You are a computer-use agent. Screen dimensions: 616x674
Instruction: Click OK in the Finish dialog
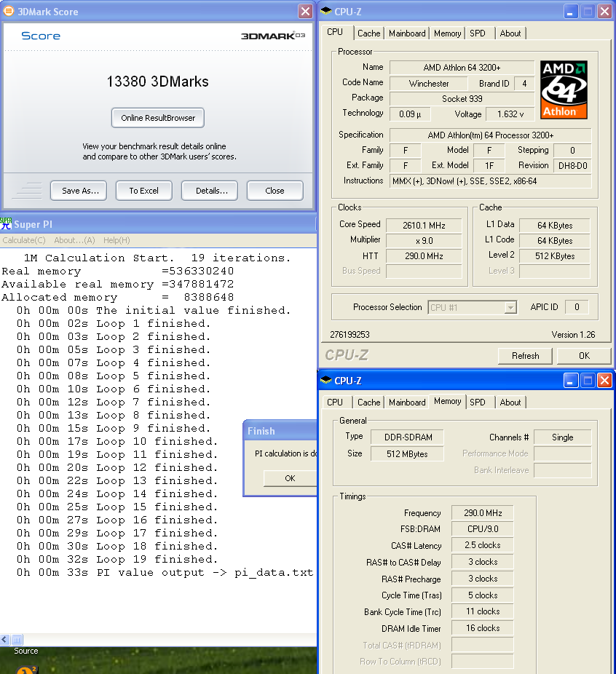[290, 478]
